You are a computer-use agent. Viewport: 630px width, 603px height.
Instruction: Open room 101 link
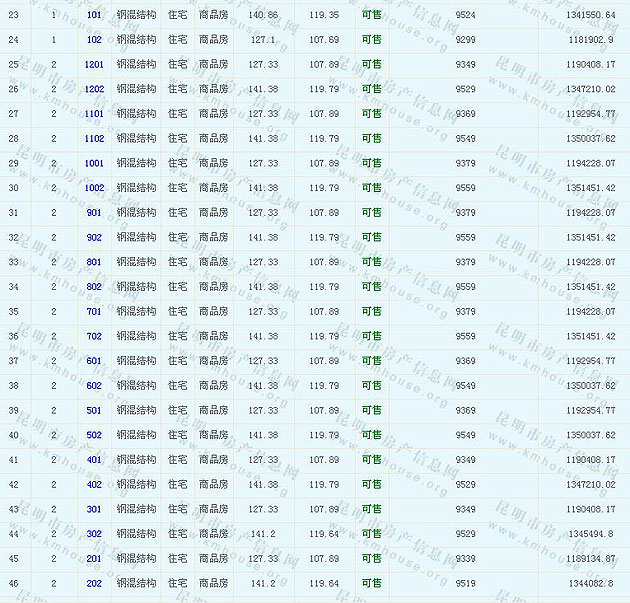click(x=94, y=15)
